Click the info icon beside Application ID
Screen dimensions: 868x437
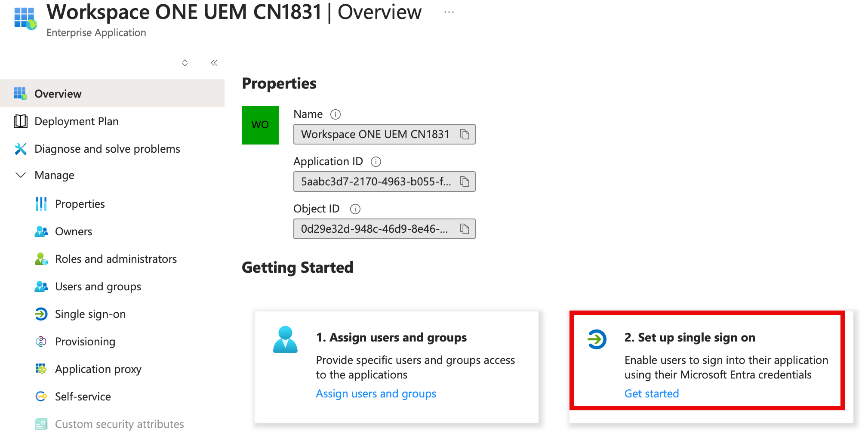[x=376, y=162]
